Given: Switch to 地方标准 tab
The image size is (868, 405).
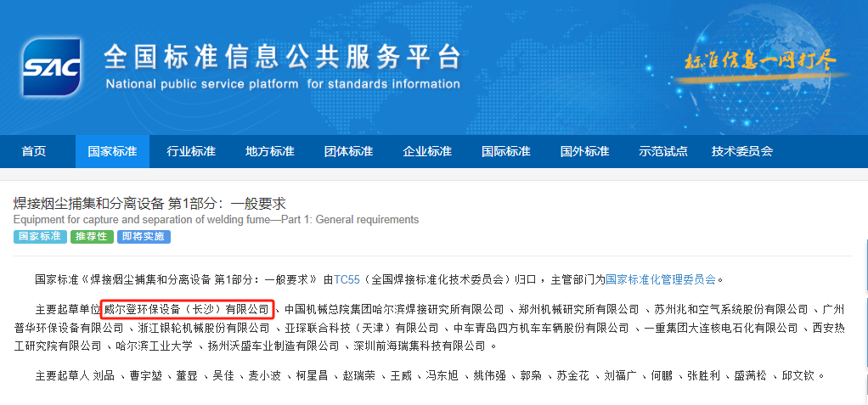Looking at the screenshot, I should pyautogui.click(x=269, y=151).
